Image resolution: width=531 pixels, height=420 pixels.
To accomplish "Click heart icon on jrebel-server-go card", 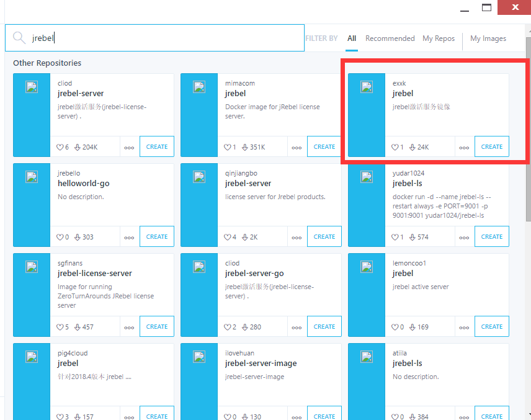I will point(227,327).
